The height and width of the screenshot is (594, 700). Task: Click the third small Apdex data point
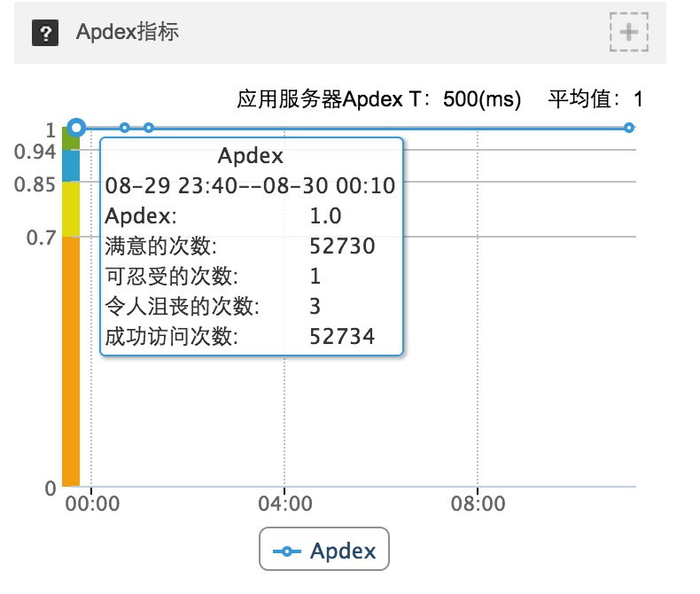(x=149, y=129)
